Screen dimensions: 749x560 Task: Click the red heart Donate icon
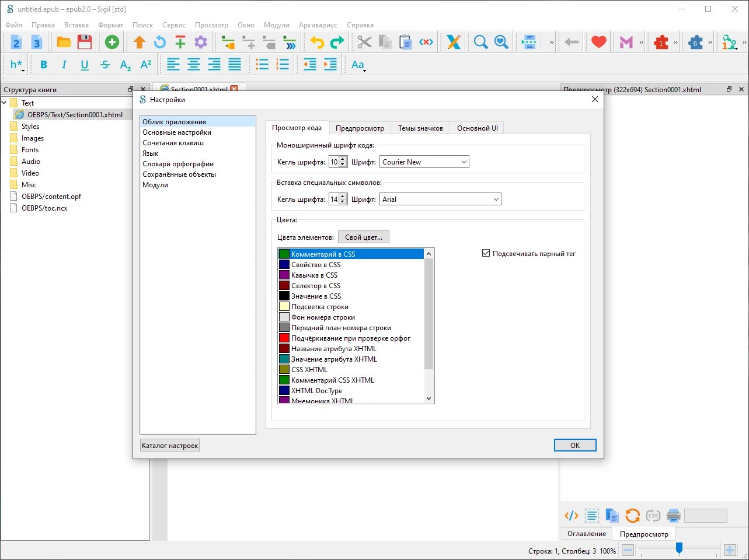coord(599,42)
